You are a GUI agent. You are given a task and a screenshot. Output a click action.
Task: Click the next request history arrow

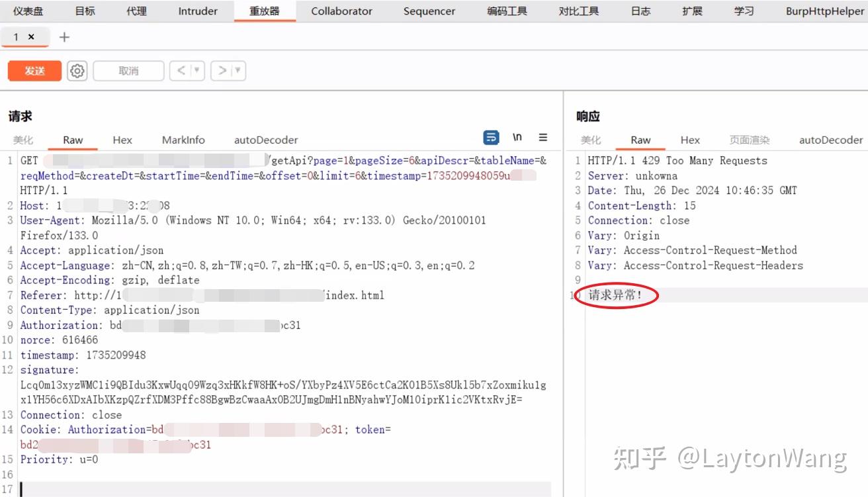[223, 70]
